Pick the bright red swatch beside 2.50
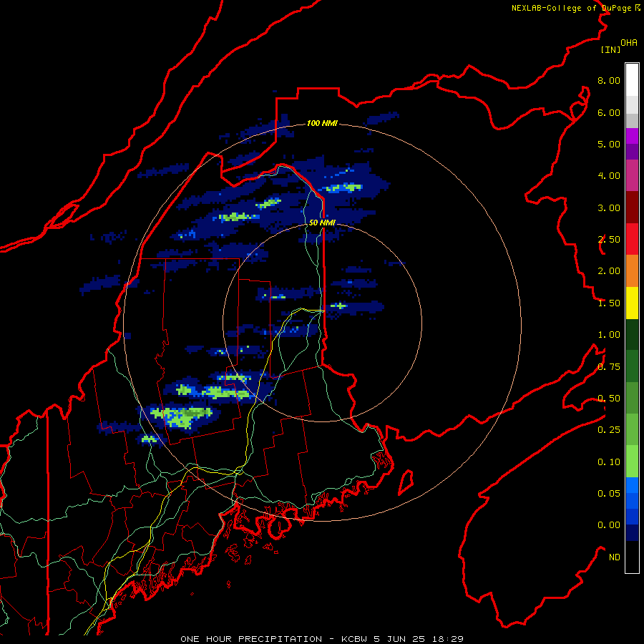The height and width of the screenshot is (644, 644). click(x=632, y=239)
